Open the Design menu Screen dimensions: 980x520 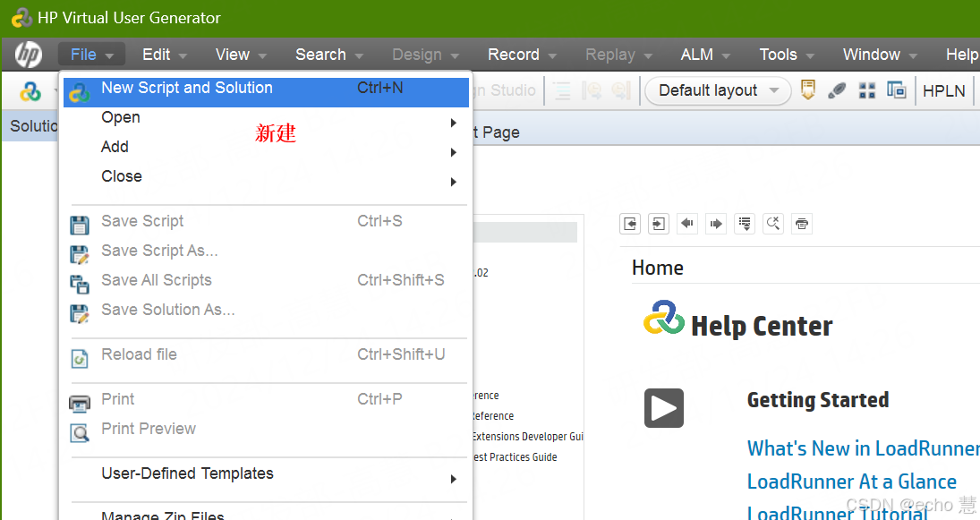click(x=425, y=55)
